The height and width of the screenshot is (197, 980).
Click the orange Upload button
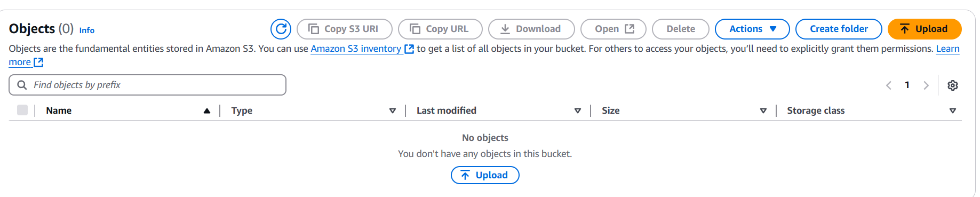[925, 29]
